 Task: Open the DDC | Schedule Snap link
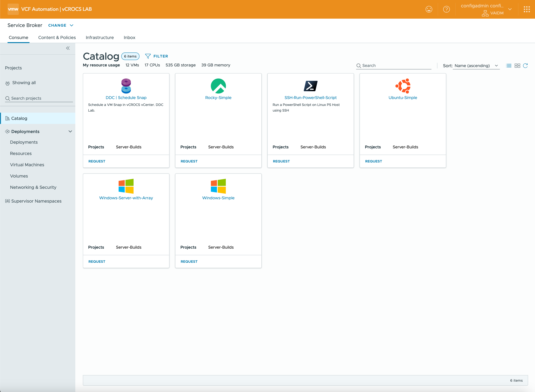[126, 97]
